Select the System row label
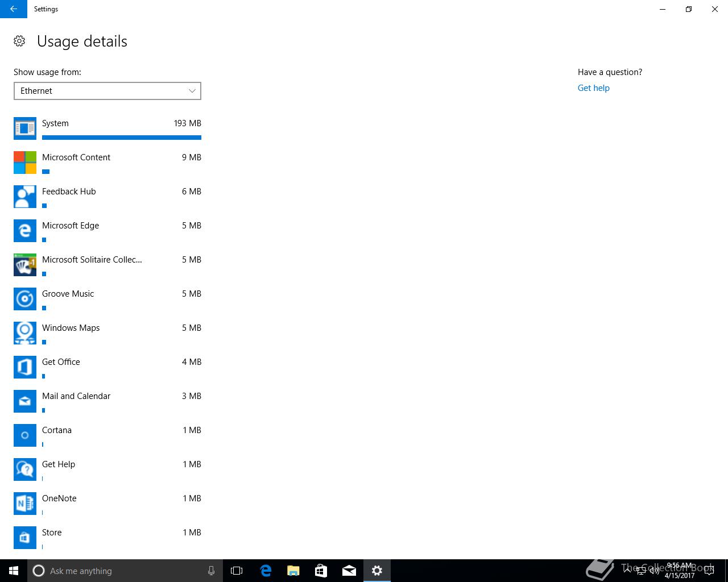The height and width of the screenshot is (582, 728). pos(55,123)
